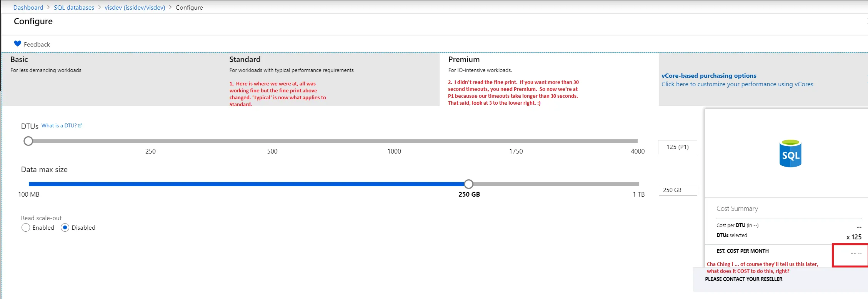Click the Read scale-out label

click(x=41, y=218)
